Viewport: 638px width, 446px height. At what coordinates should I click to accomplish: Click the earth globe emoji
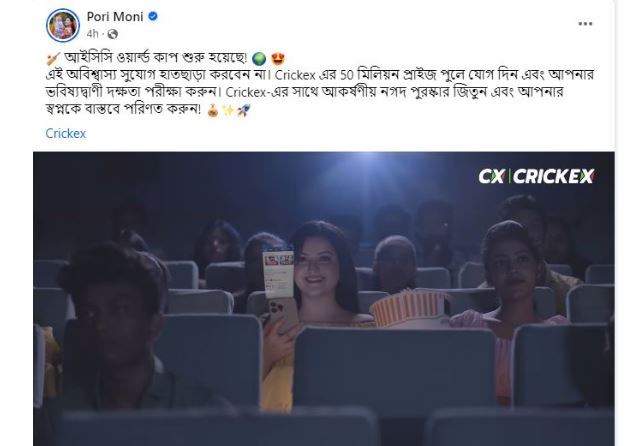(x=259, y=59)
